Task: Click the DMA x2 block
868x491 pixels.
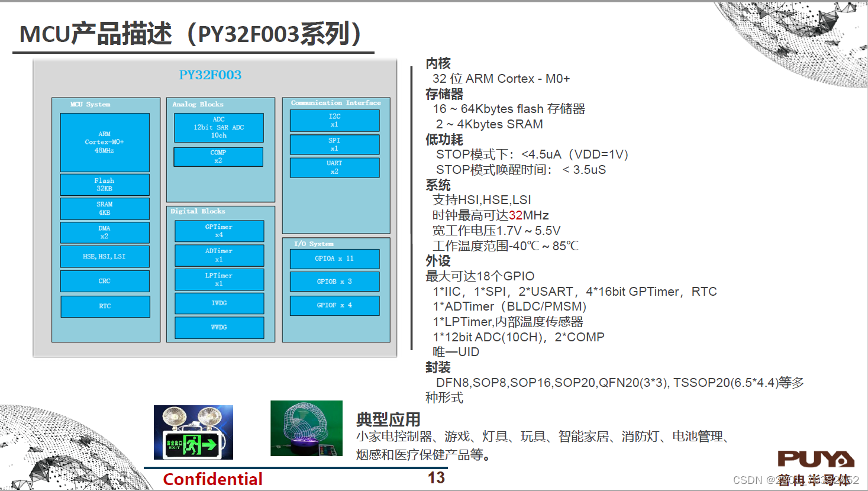Action: point(105,232)
